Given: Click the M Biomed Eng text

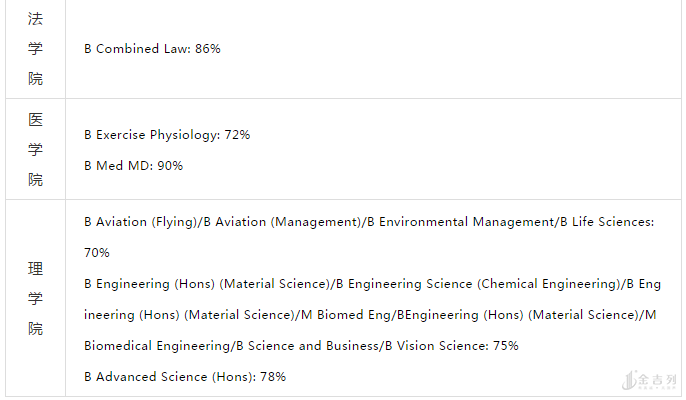Looking at the screenshot, I should pyautogui.click(x=347, y=314).
